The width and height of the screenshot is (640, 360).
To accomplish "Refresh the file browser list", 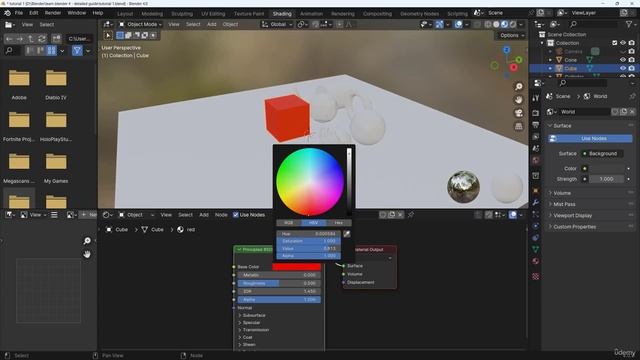I will [42, 39].
